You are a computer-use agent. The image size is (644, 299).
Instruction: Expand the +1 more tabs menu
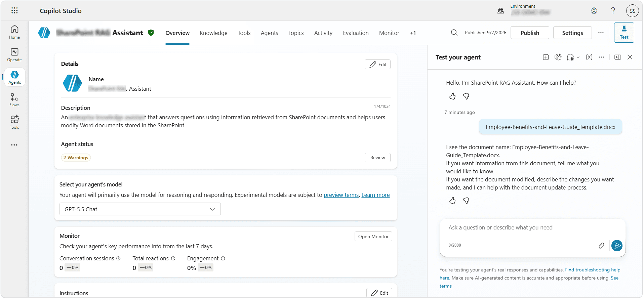tap(413, 33)
